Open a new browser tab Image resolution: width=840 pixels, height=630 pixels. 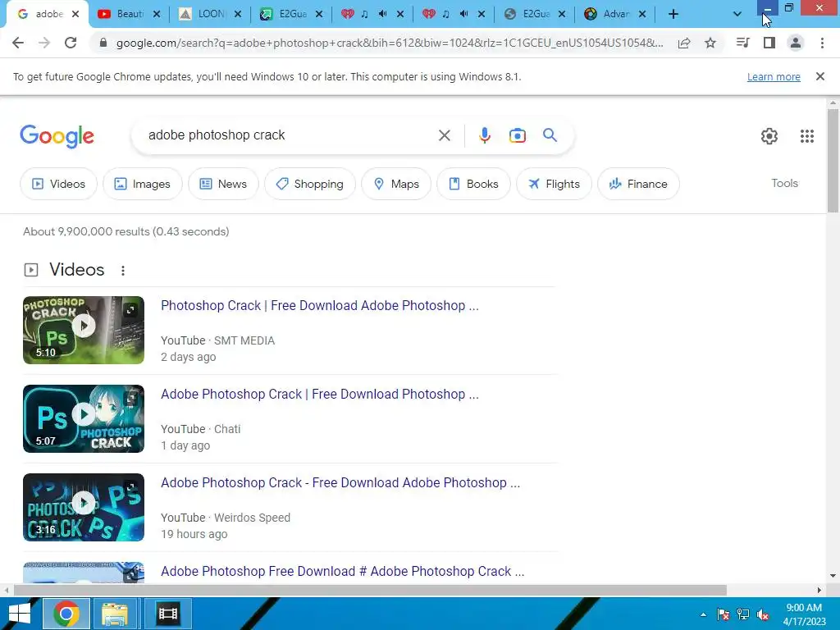(673, 14)
